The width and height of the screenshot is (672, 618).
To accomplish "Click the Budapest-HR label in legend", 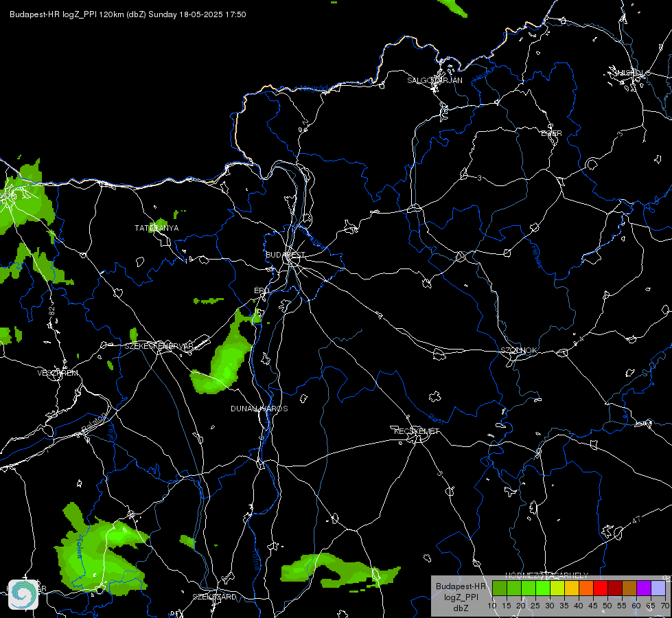I will (x=461, y=586).
